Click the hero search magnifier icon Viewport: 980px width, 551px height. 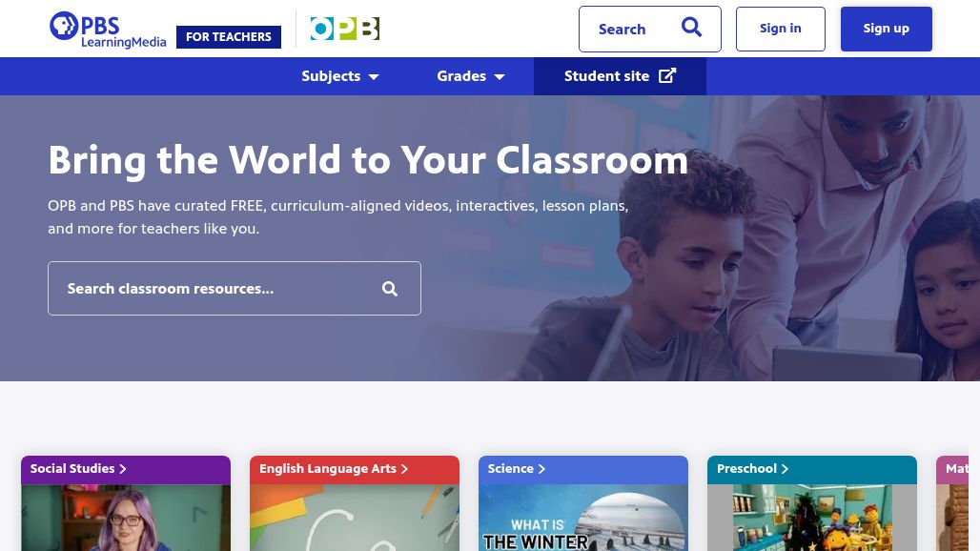(x=390, y=289)
